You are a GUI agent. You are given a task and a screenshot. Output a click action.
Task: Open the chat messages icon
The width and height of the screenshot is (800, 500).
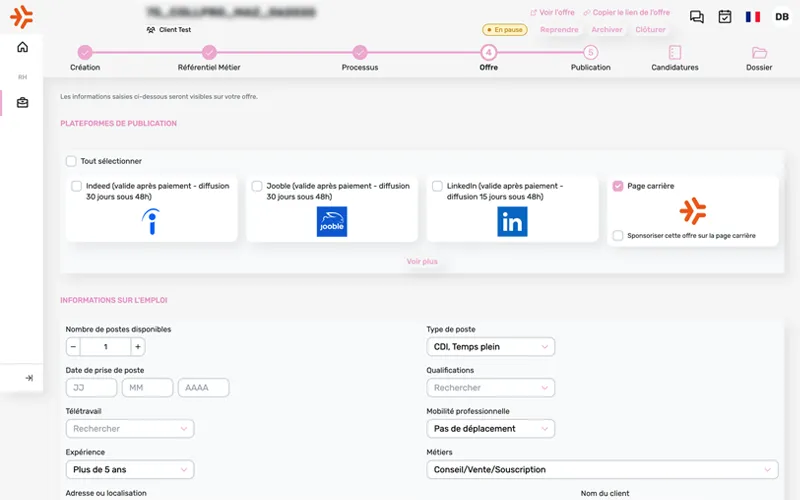click(697, 17)
